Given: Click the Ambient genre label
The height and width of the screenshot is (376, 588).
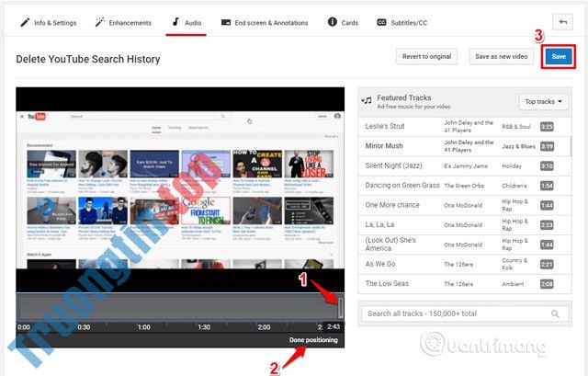Looking at the screenshot, I should (513, 284).
